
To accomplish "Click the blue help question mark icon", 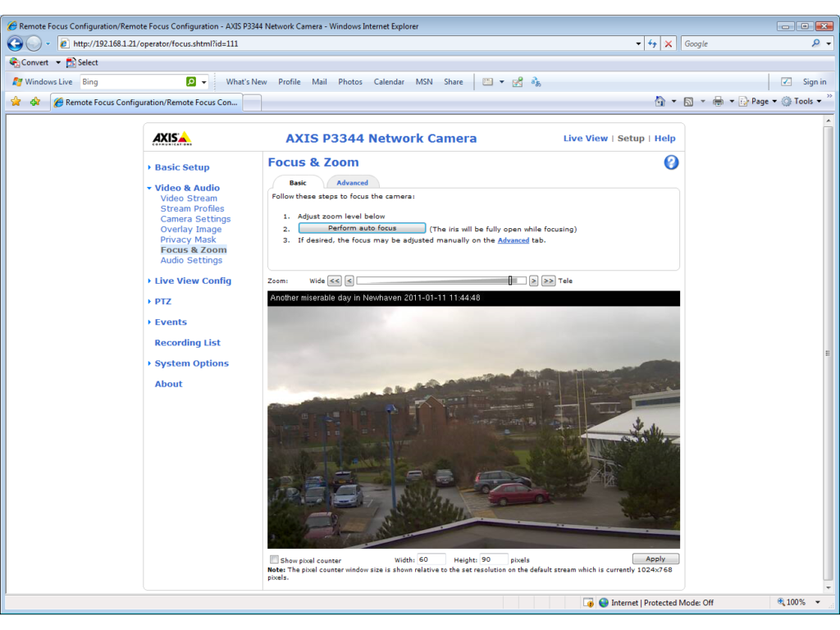I will [671, 162].
